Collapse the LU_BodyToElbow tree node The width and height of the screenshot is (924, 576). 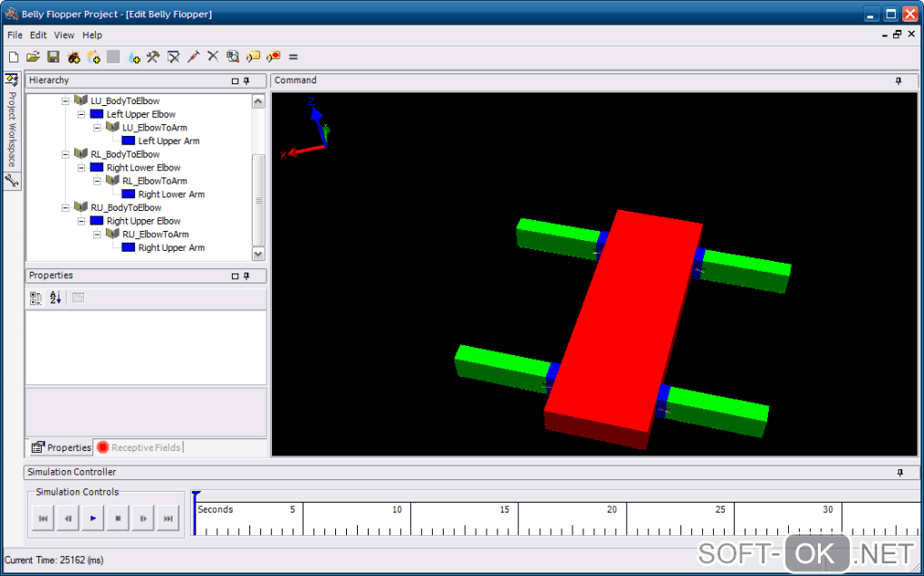[65, 101]
